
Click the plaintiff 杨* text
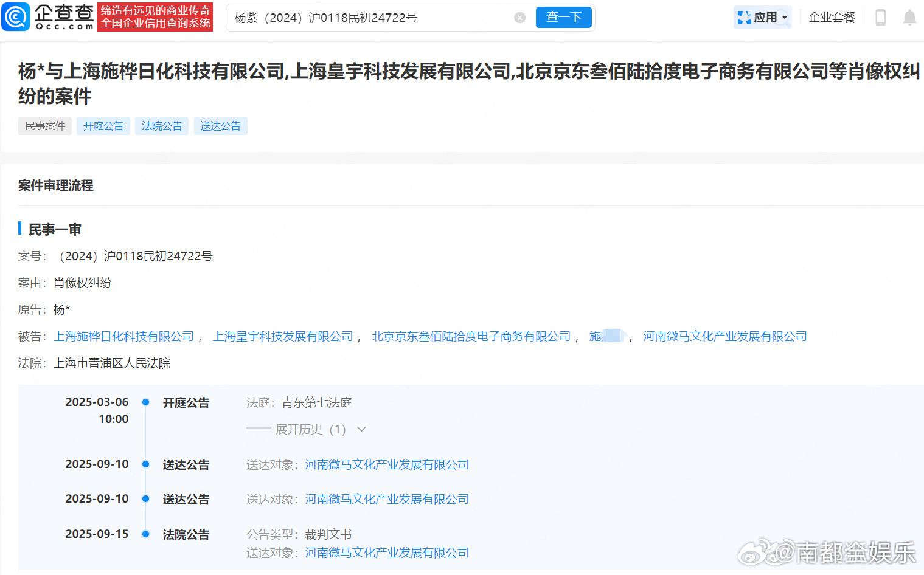[x=62, y=309]
